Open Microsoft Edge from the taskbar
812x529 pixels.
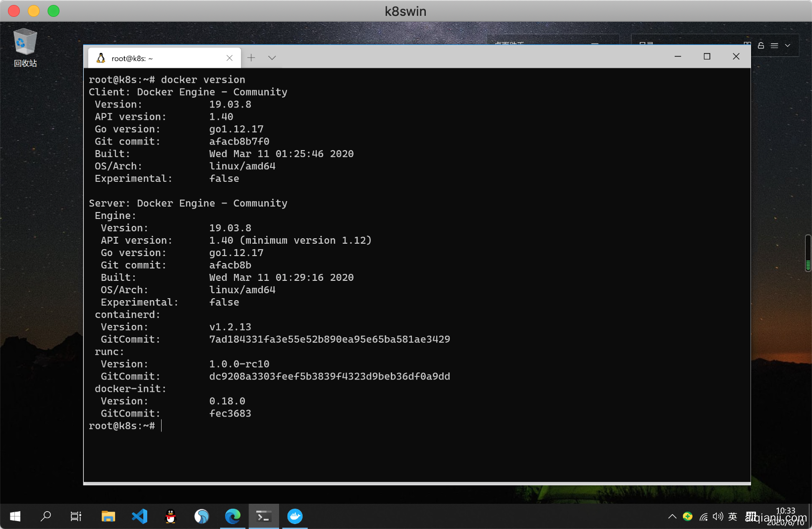232,517
